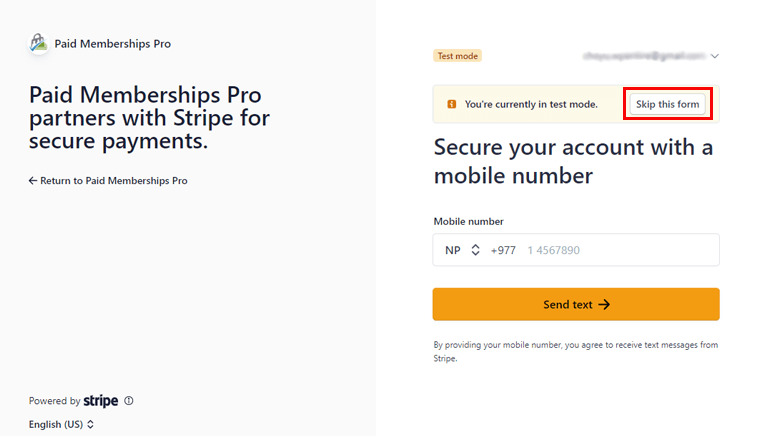Click the info icon next to stripe
760x436 pixels.
(x=128, y=401)
